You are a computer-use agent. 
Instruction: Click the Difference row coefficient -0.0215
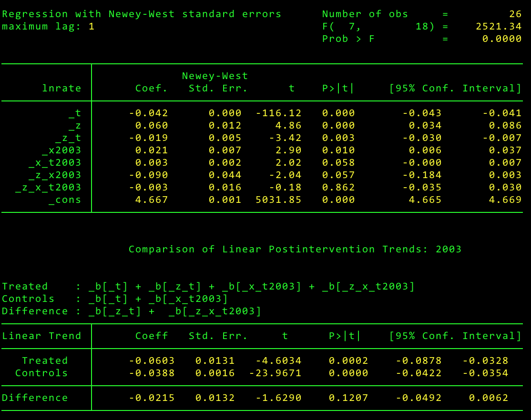[152, 398]
